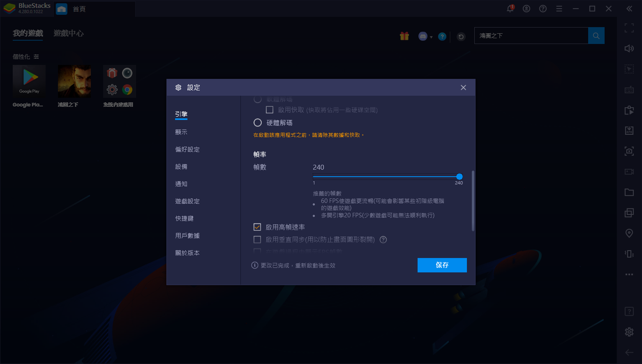Viewport: 642px width, 364px height.
Task: Click the location pin icon
Action: [629, 233]
